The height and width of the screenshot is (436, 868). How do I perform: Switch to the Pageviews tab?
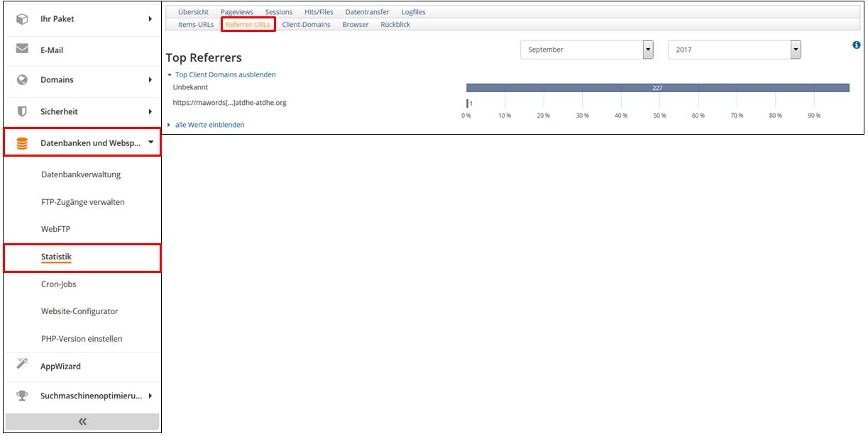(x=236, y=12)
